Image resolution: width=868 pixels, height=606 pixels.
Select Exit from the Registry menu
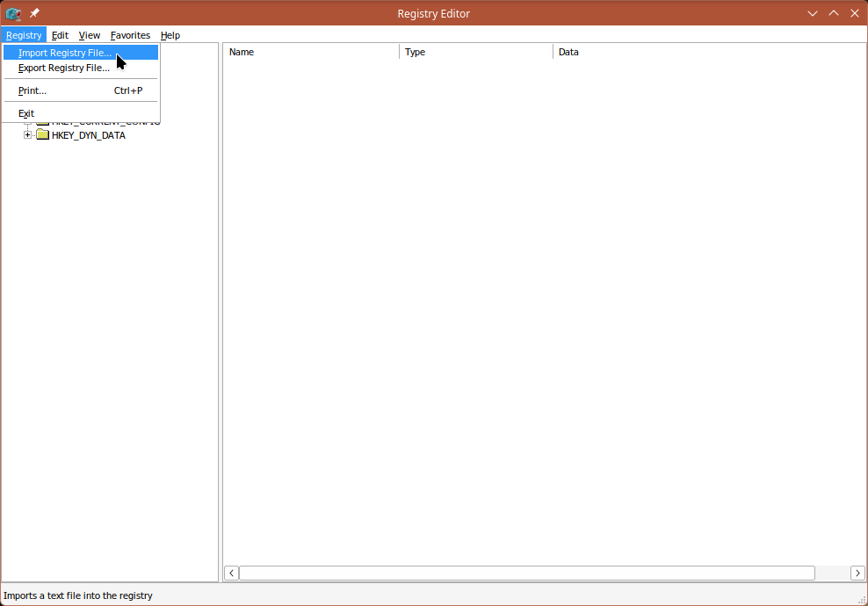(81, 113)
